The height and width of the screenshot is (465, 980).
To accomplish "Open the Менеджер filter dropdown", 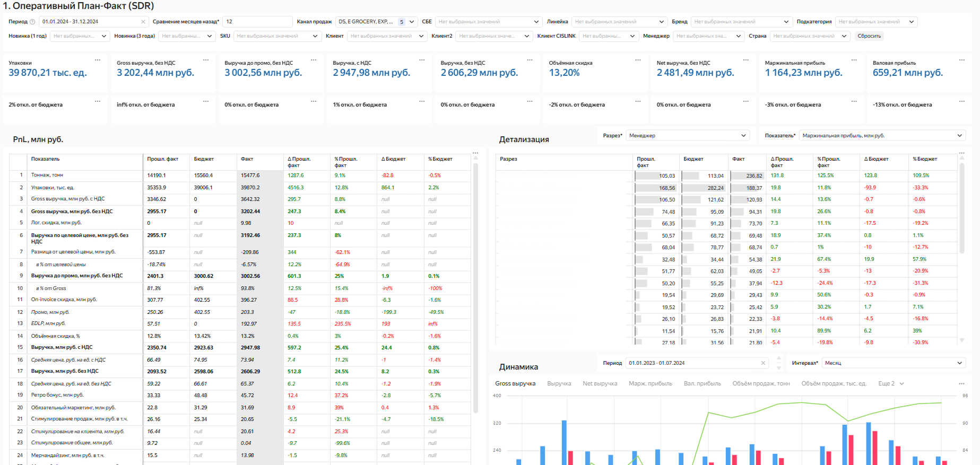I will [709, 36].
